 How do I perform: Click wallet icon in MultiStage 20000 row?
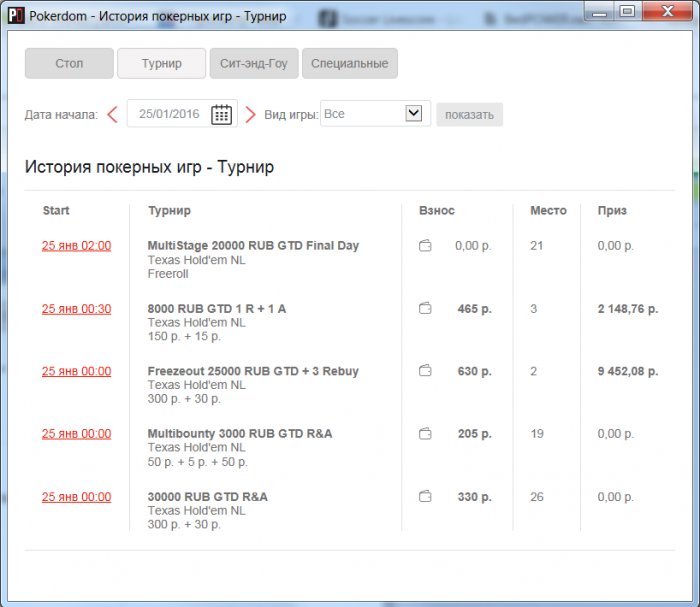[425, 245]
